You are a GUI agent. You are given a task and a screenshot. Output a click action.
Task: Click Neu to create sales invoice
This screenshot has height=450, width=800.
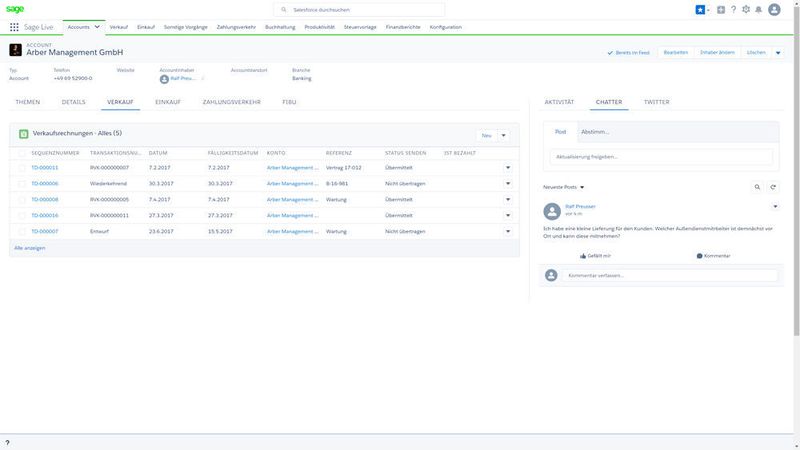click(487, 136)
